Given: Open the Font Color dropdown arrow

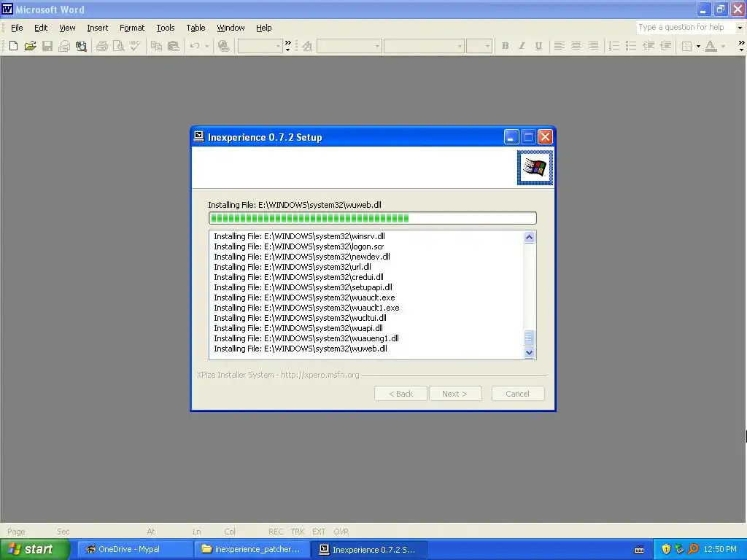Looking at the screenshot, I should [x=723, y=46].
